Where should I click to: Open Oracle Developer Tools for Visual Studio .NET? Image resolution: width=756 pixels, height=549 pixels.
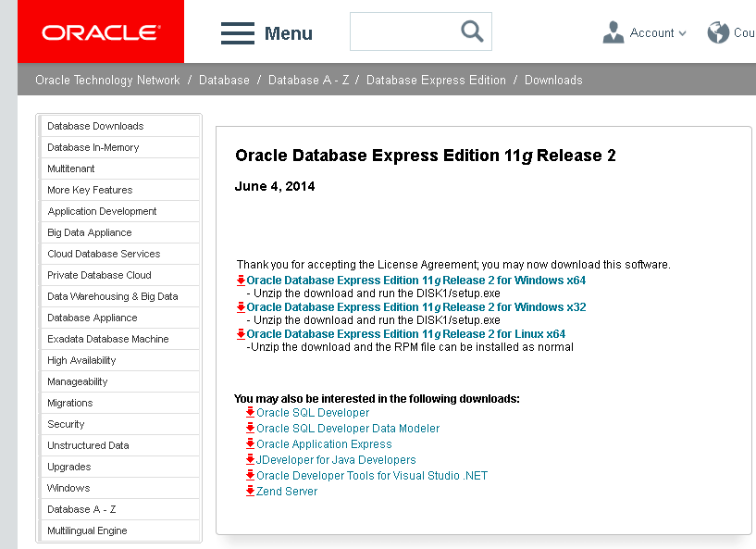372,476
